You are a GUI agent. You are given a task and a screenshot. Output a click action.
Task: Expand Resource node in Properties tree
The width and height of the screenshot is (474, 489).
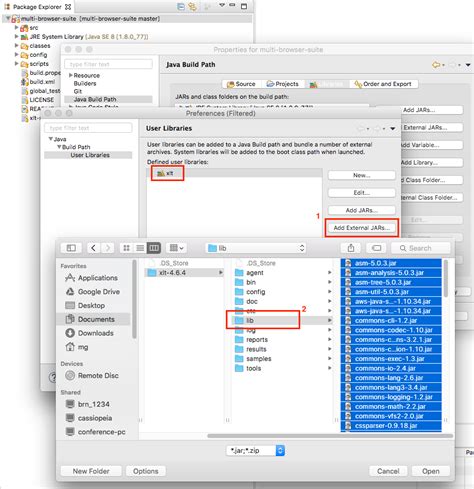(71, 75)
